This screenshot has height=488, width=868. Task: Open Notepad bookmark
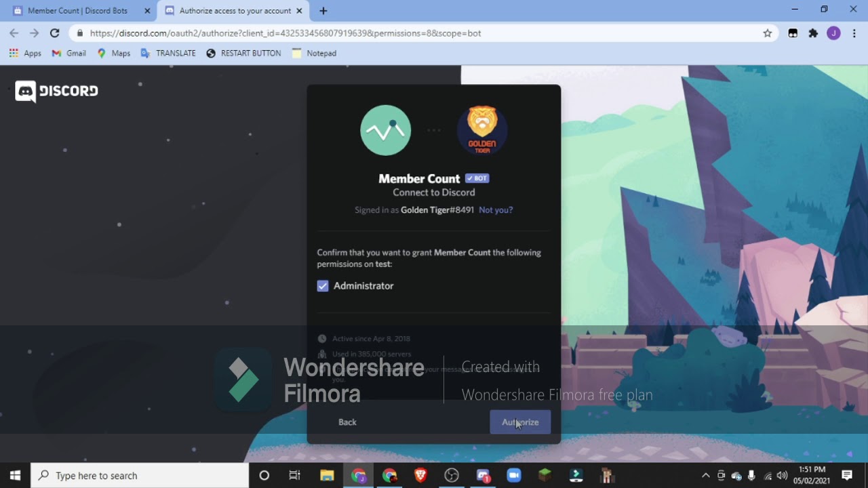click(x=314, y=53)
